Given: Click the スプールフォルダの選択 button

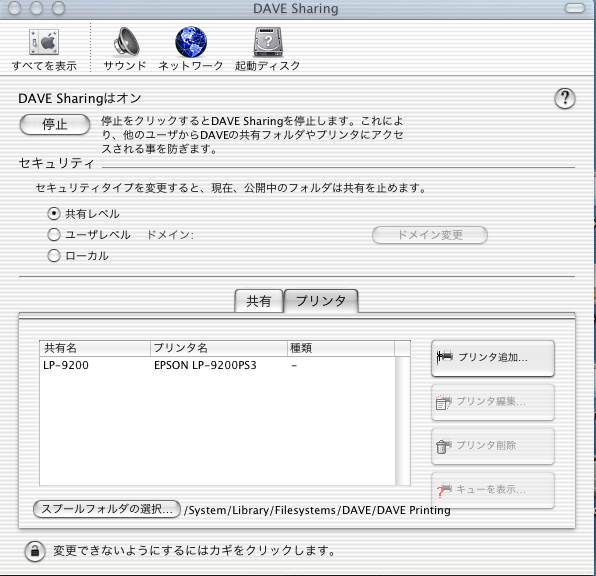Looking at the screenshot, I should 107,509.
